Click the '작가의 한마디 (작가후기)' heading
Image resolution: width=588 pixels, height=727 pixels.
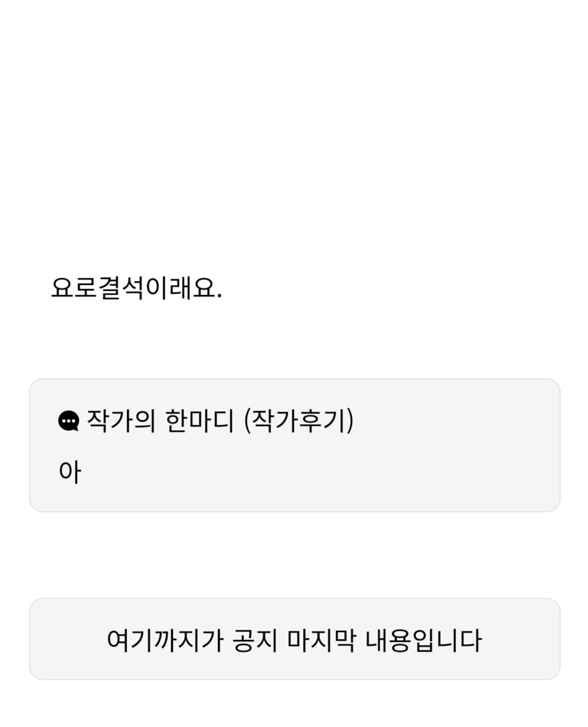click(x=220, y=422)
